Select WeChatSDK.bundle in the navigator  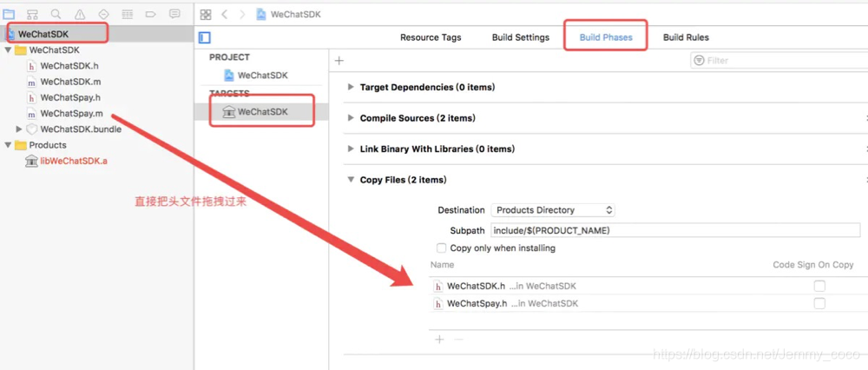(x=81, y=129)
